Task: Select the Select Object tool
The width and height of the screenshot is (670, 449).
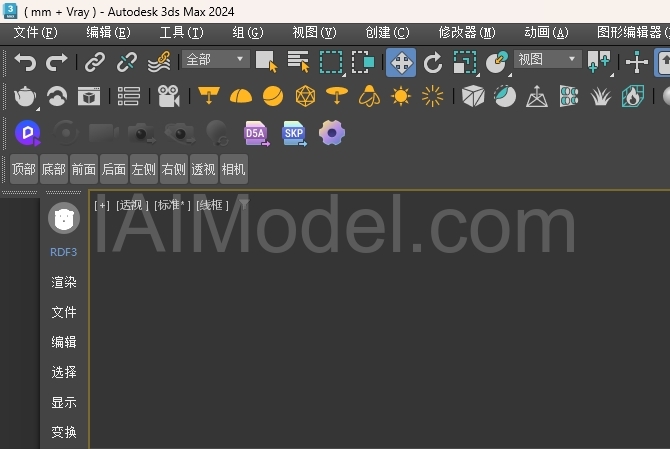Action: click(x=266, y=62)
